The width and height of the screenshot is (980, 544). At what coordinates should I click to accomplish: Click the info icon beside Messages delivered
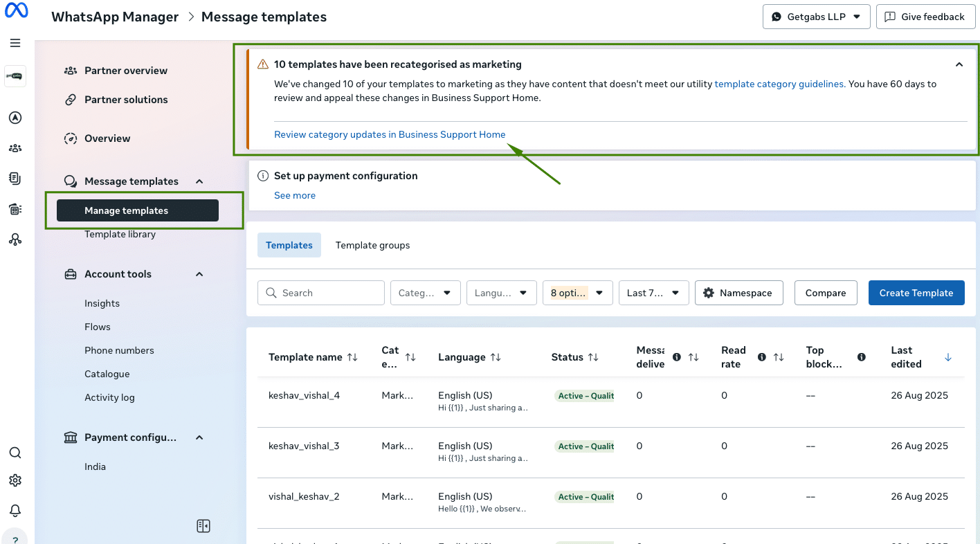tap(677, 357)
